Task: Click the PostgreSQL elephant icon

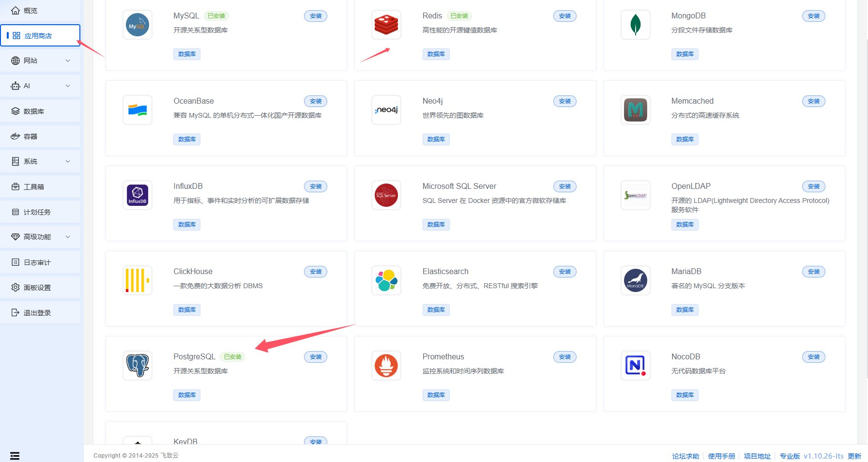Action: pyautogui.click(x=137, y=366)
